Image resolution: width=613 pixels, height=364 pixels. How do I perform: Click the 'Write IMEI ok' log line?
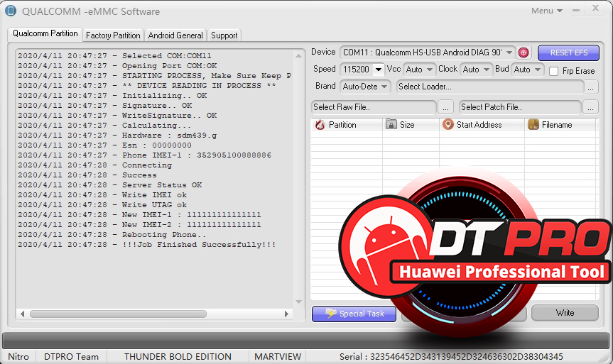click(x=102, y=195)
